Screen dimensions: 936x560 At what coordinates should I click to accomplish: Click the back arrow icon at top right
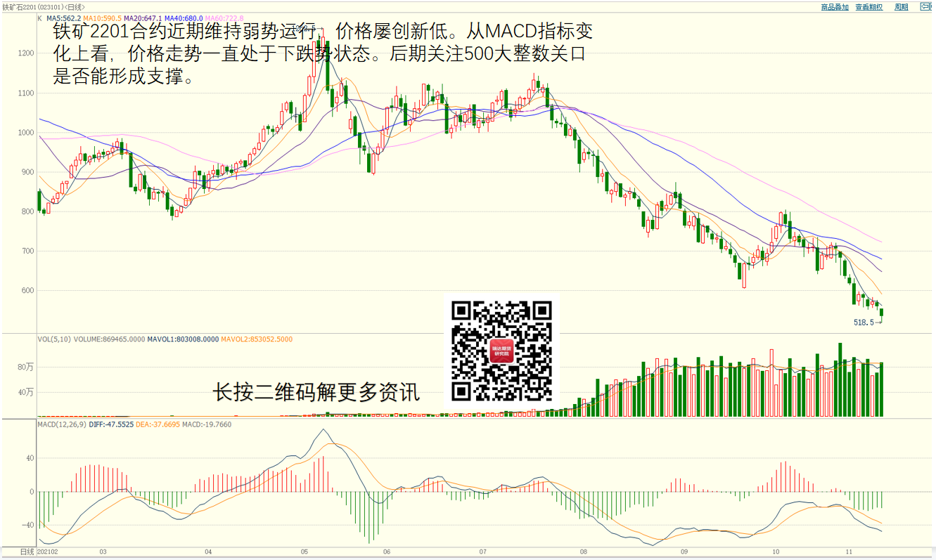(x=925, y=7)
